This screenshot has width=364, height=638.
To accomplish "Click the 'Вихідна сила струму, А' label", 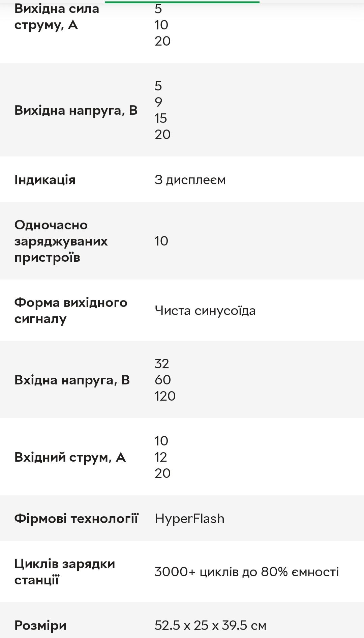I will pos(57,17).
